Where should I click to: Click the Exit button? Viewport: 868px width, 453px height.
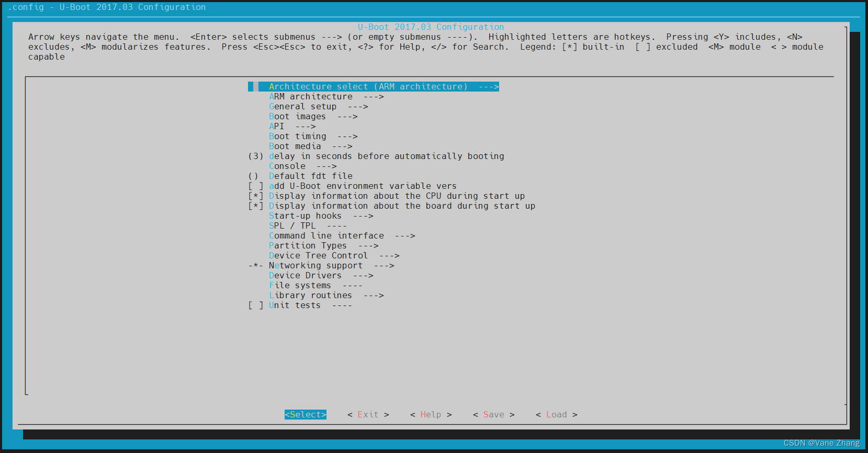(368, 414)
